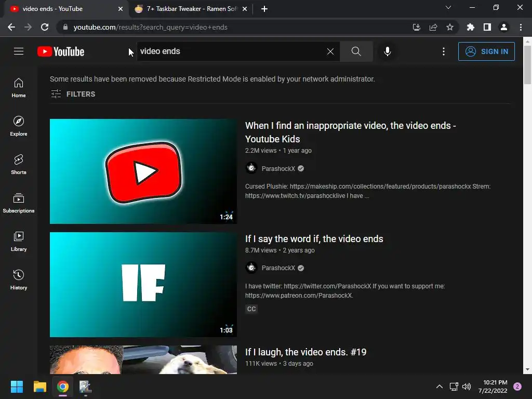Image resolution: width=532 pixels, height=399 pixels.
Task: Open the 'If I laugh' video thumbnail
Action: (143, 360)
